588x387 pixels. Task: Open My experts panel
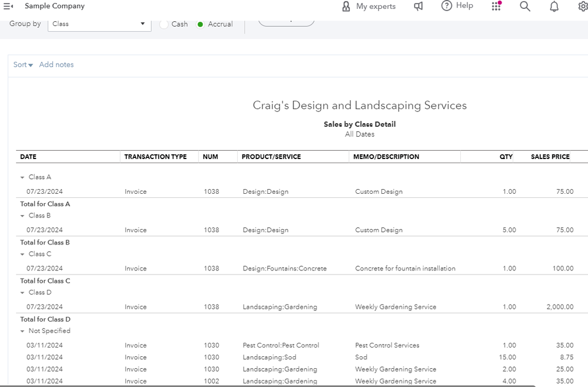368,6
